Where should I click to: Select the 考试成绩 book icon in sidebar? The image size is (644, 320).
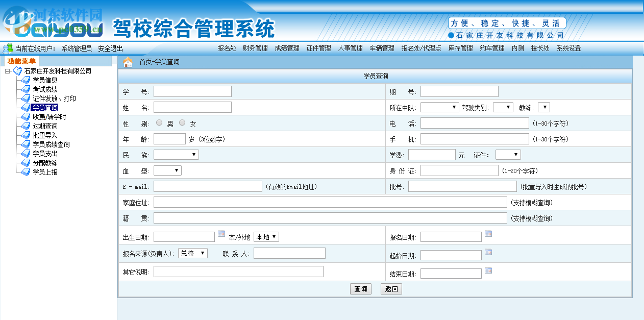coord(26,89)
